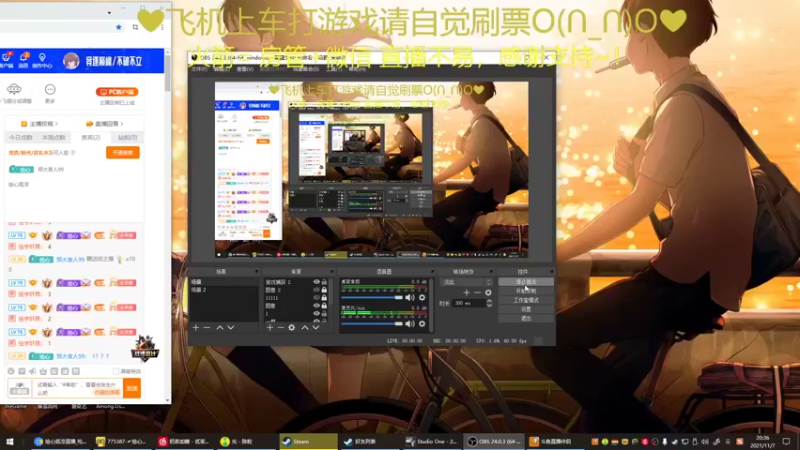Pop out the Mixer dock panel
The height and width of the screenshot is (450, 800).
432,271
